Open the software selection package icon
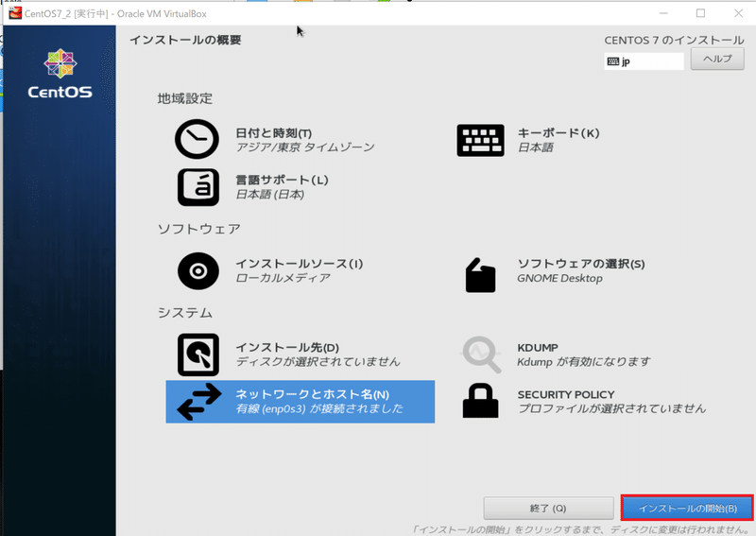This screenshot has width=756, height=536. 480,275
